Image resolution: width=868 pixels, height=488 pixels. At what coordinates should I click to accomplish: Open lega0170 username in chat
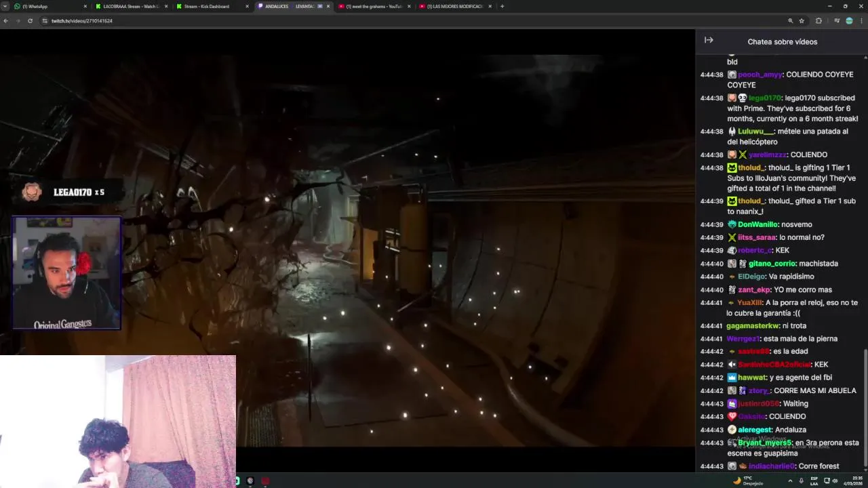764,98
